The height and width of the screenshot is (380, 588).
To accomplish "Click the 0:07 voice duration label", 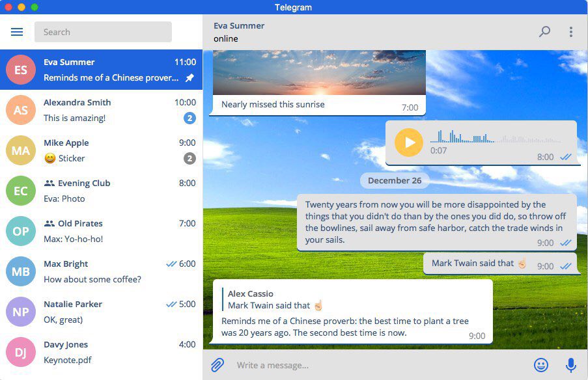I will pyautogui.click(x=438, y=151).
